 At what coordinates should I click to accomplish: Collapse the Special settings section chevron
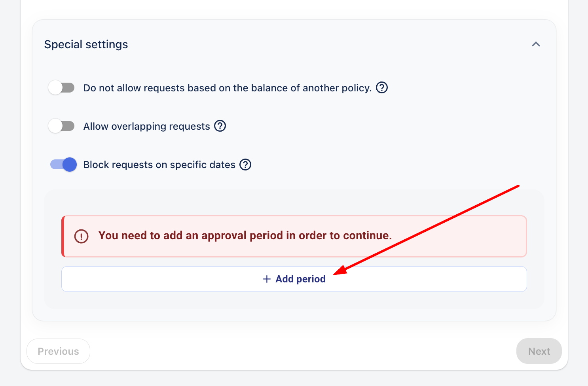tap(536, 44)
